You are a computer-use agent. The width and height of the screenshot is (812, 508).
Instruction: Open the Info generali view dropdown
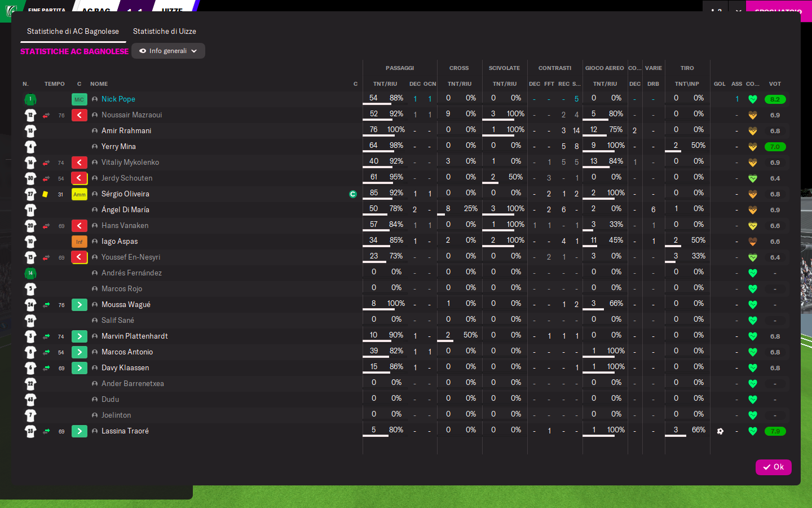click(x=168, y=51)
